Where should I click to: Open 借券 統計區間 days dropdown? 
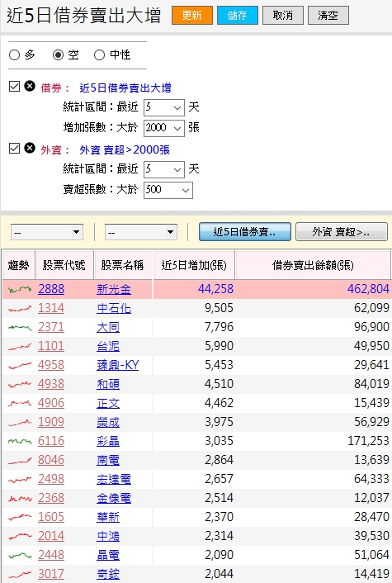(x=164, y=107)
